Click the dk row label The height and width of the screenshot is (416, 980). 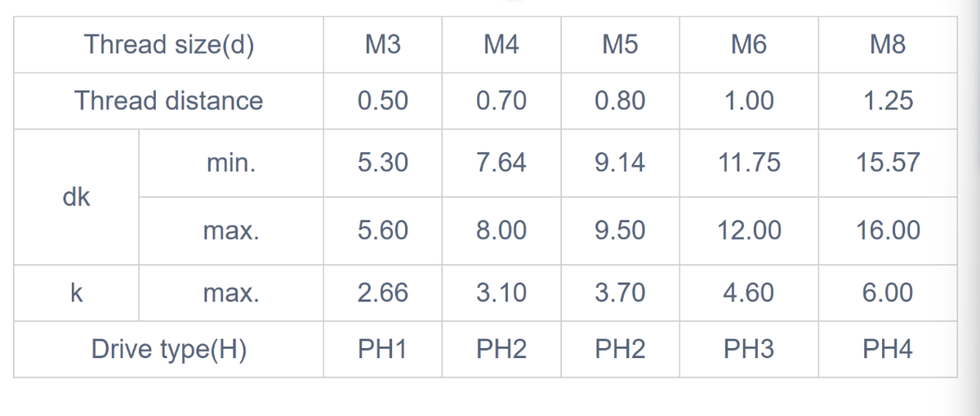76,197
